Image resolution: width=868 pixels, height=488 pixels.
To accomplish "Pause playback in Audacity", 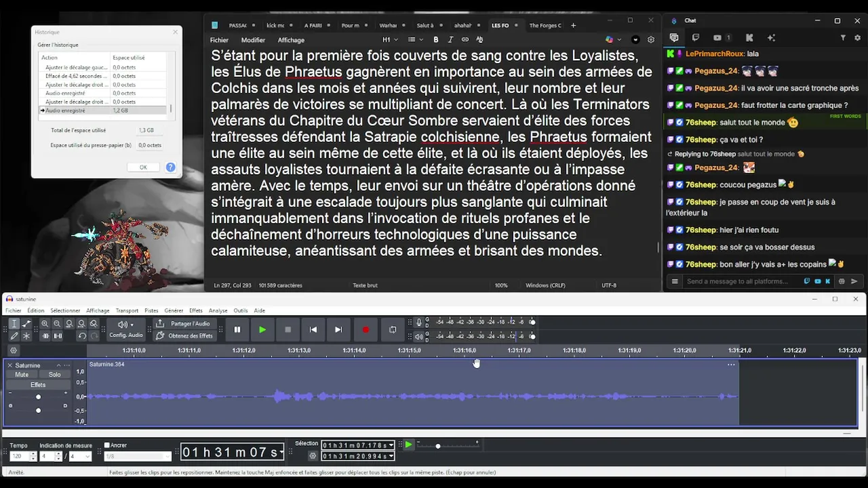I will (x=237, y=329).
